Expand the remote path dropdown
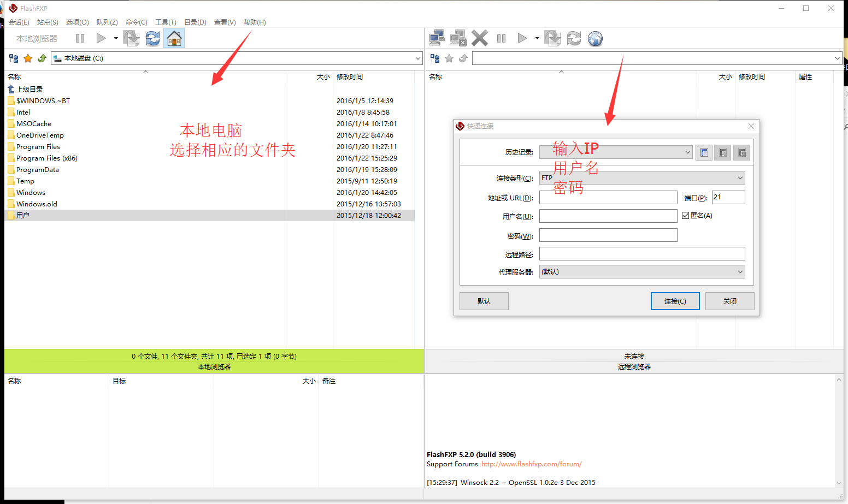Screen dimensions: 848x504 (x=838, y=58)
